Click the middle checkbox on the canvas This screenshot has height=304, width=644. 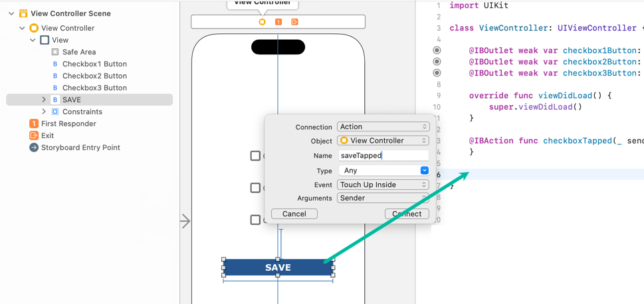[x=255, y=188]
